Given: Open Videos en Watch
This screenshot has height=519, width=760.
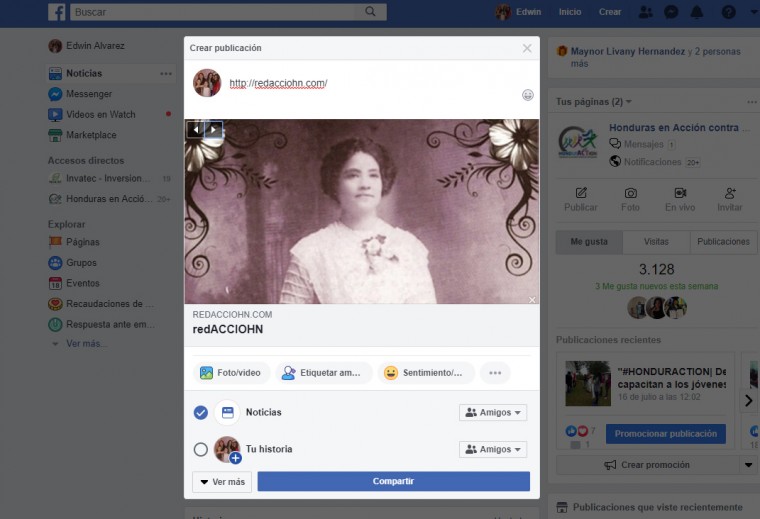Looking at the screenshot, I should [92, 114].
